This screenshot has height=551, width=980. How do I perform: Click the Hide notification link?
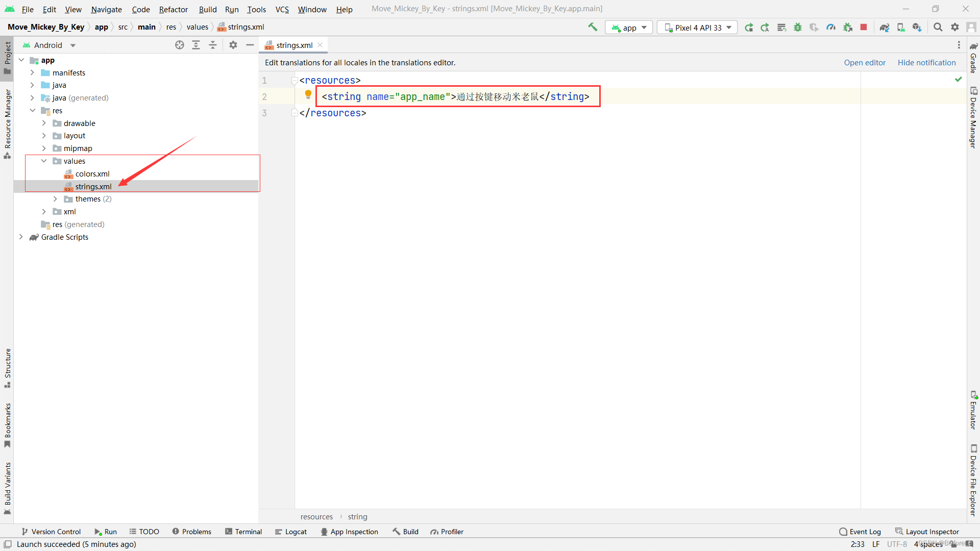(x=926, y=63)
